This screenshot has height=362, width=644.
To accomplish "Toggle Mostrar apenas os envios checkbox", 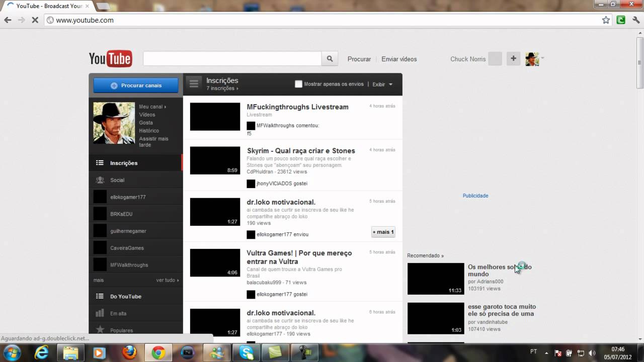I will tap(298, 84).
